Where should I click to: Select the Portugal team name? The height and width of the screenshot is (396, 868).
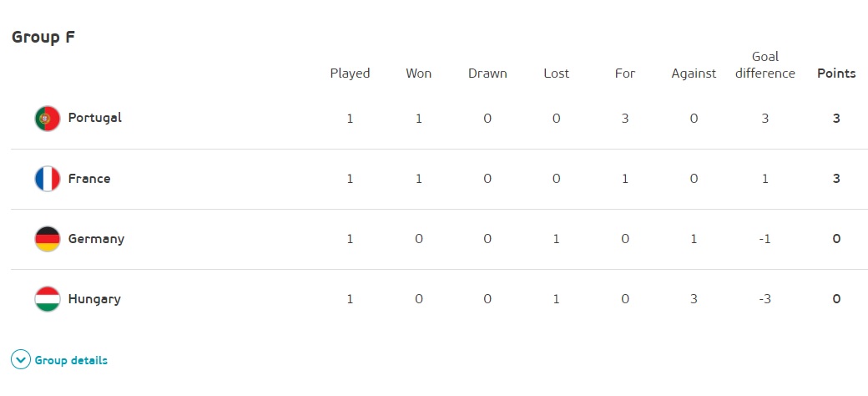pyautogui.click(x=94, y=118)
